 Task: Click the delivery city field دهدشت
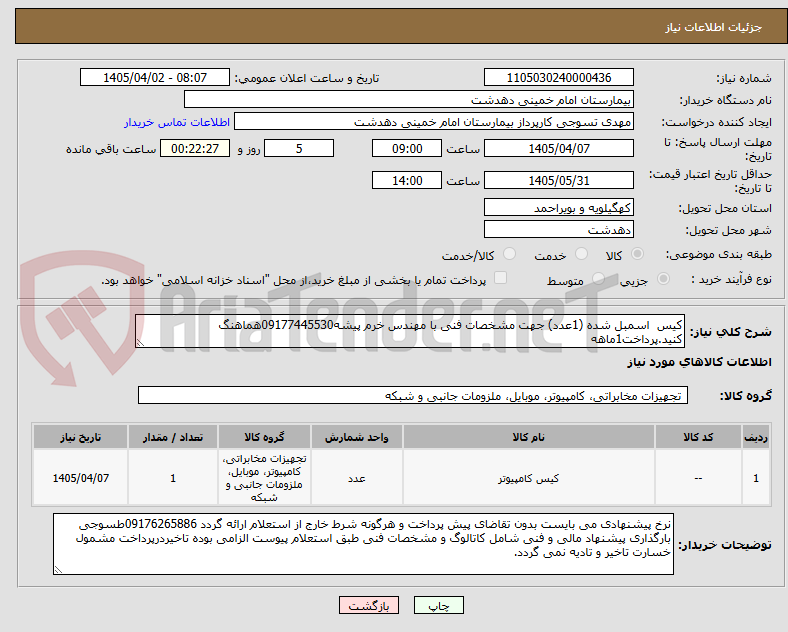(x=558, y=230)
